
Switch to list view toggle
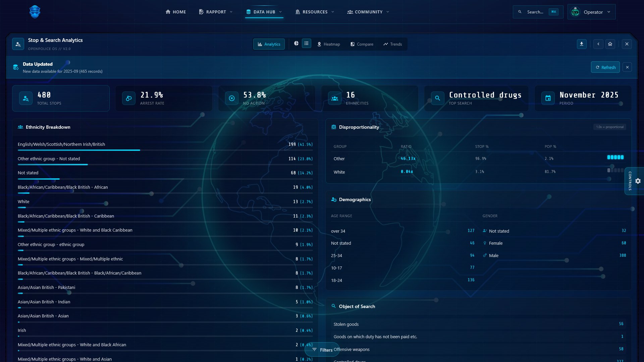tap(306, 44)
